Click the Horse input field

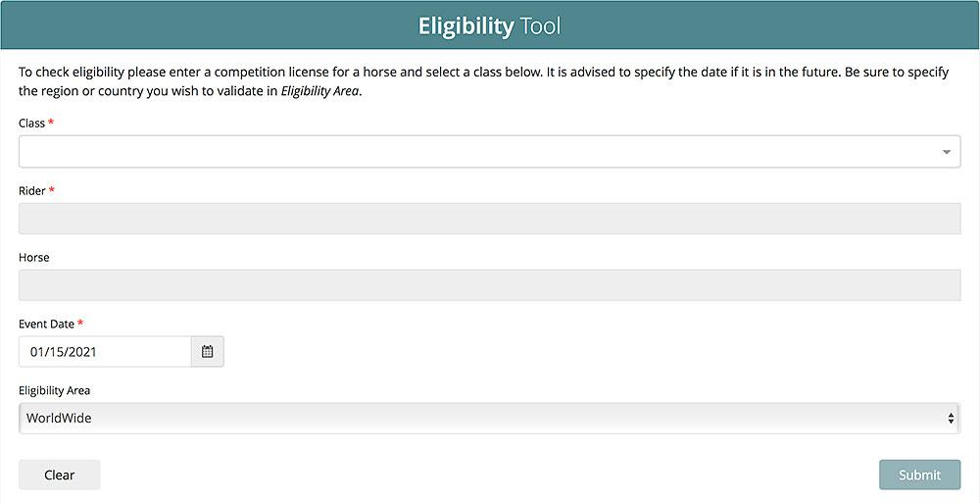tap(489, 285)
